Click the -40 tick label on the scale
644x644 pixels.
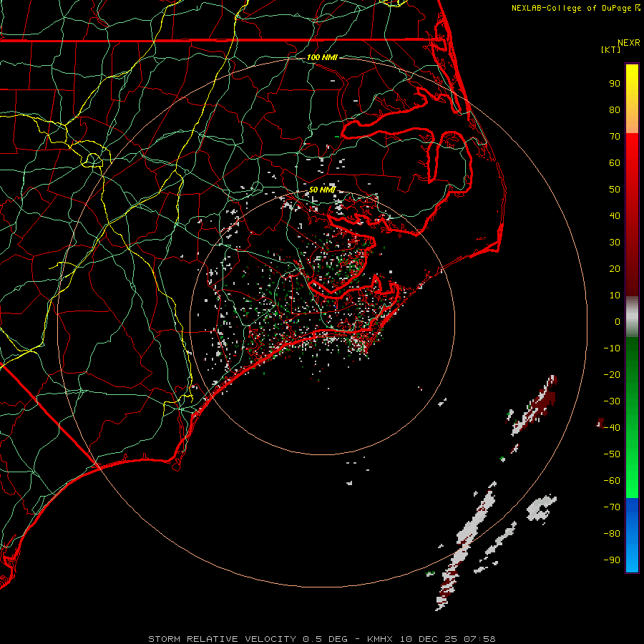click(613, 428)
